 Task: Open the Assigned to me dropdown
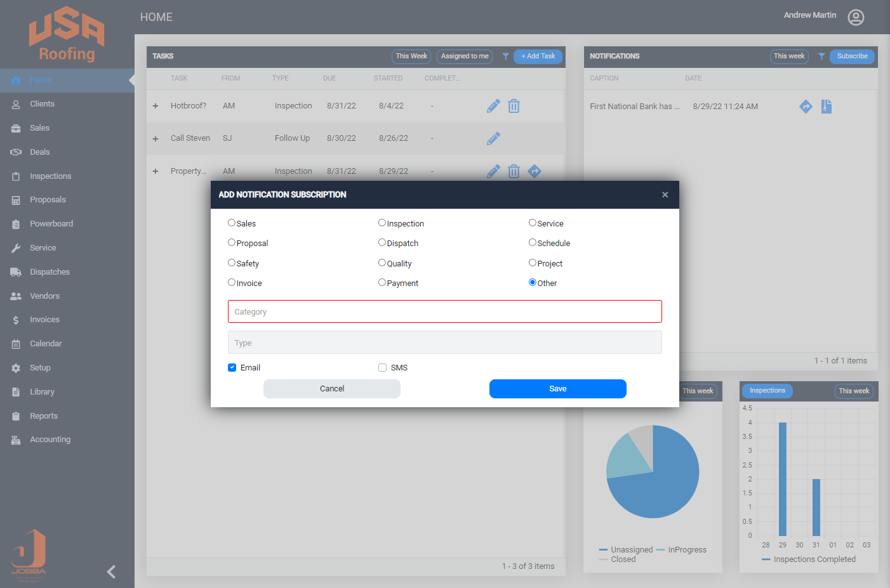(464, 56)
